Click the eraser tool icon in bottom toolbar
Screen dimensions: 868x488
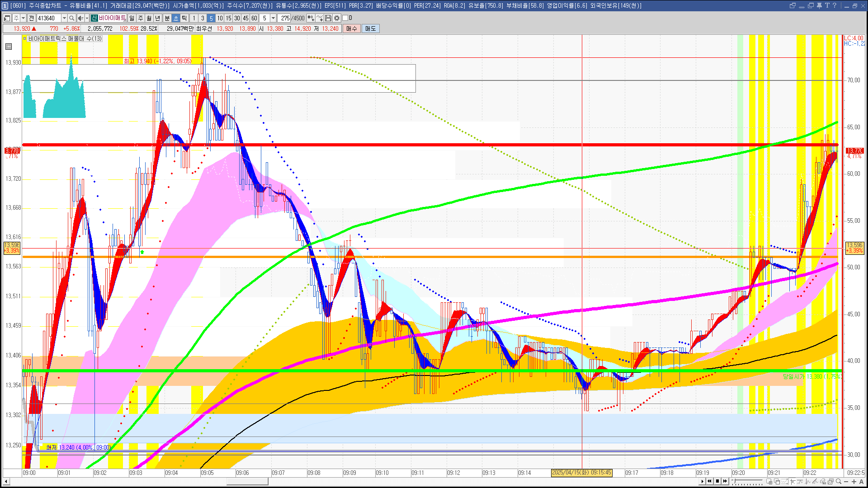(x=823, y=481)
